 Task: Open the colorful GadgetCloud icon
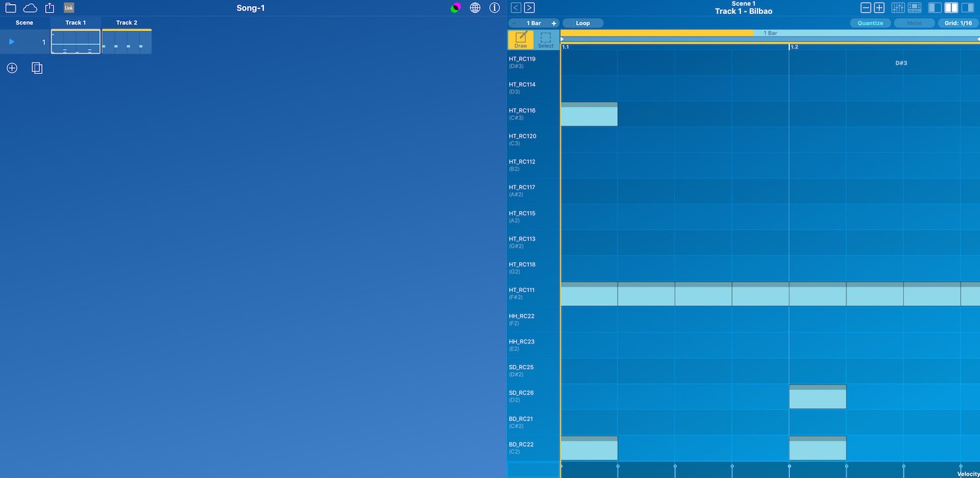pyautogui.click(x=456, y=8)
